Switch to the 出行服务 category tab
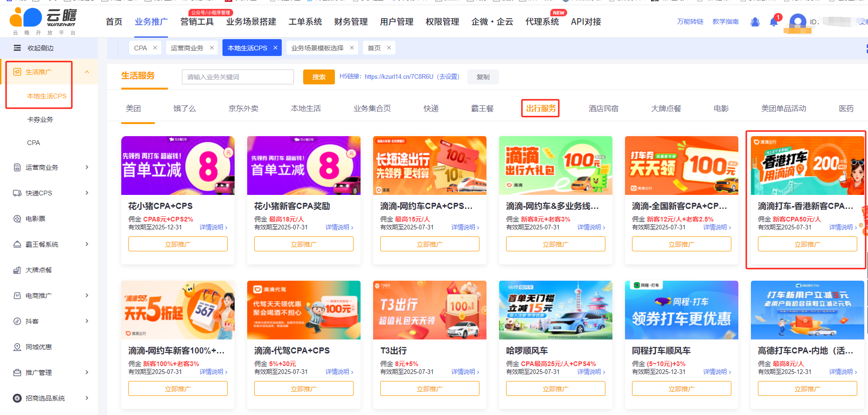The height and width of the screenshot is (415, 868). 541,108
